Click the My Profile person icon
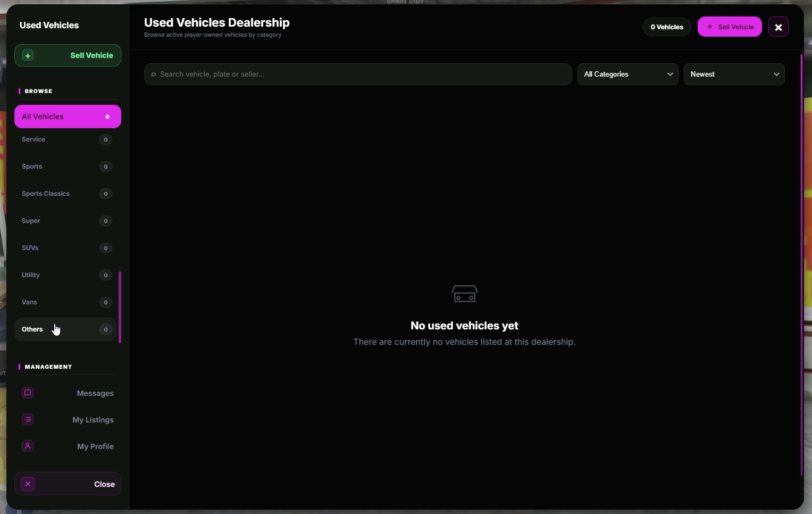The width and height of the screenshot is (812, 514). [28, 446]
